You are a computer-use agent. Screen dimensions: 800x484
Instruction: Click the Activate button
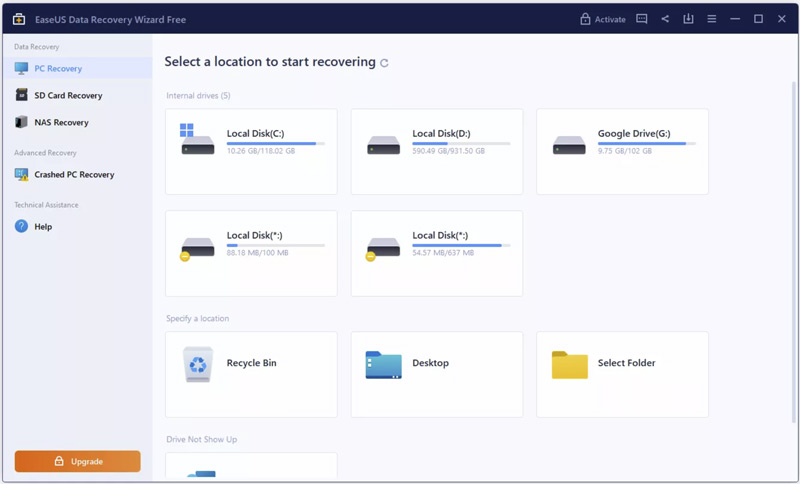coord(603,19)
